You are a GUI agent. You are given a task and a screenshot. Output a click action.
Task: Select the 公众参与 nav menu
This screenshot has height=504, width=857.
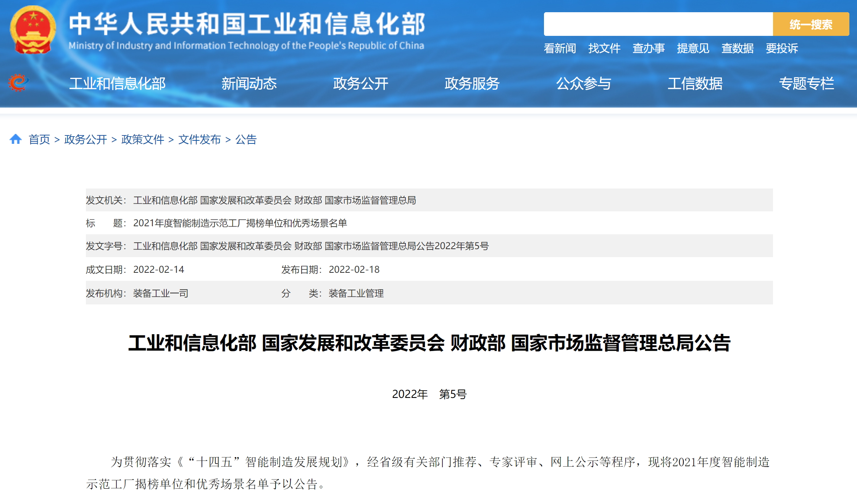(x=583, y=83)
